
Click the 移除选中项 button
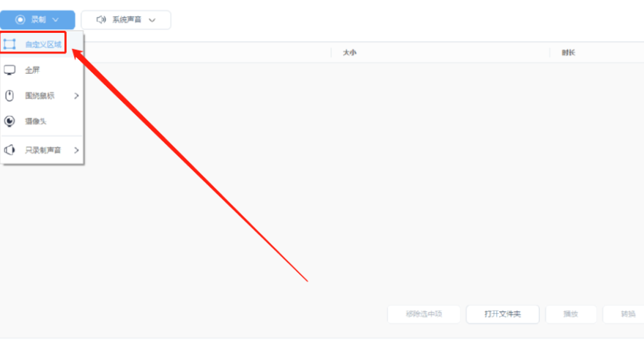424,314
